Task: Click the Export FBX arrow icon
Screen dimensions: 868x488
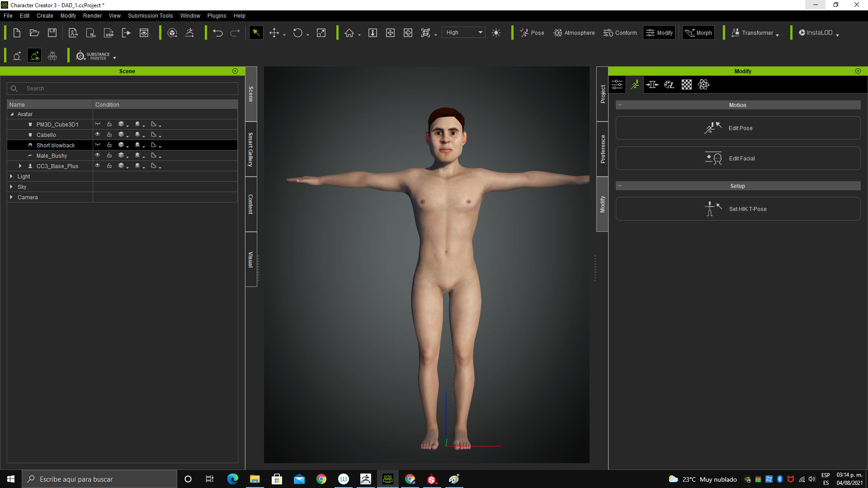Action: tap(126, 33)
